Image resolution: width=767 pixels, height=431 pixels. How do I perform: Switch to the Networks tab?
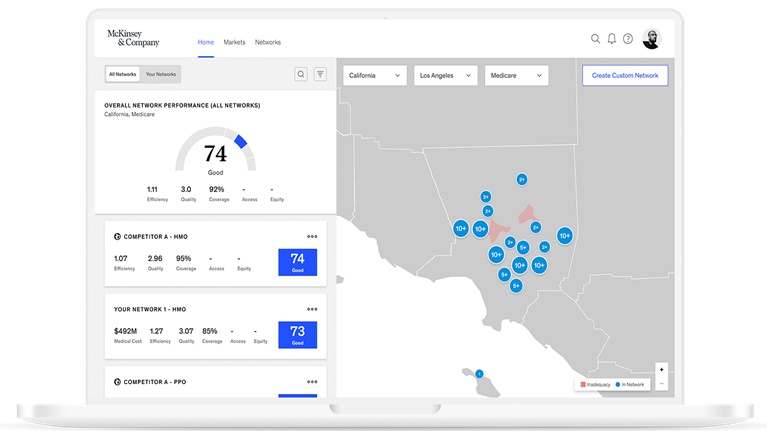tap(268, 43)
